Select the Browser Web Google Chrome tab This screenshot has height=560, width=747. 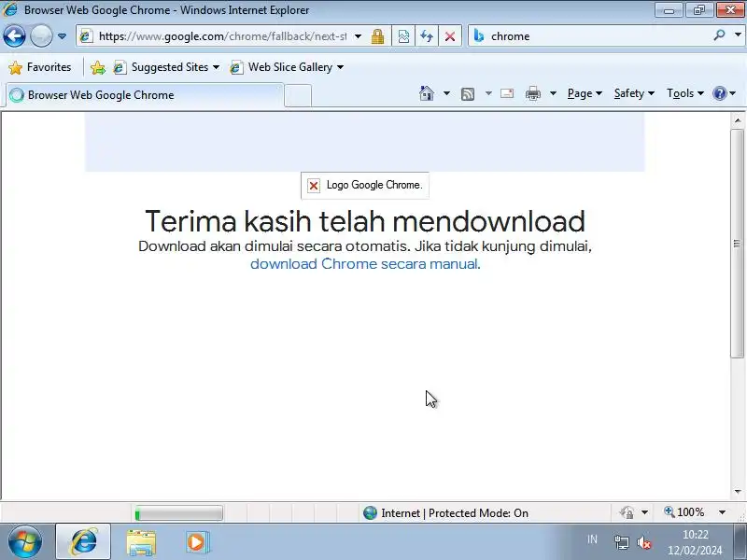click(x=145, y=95)
